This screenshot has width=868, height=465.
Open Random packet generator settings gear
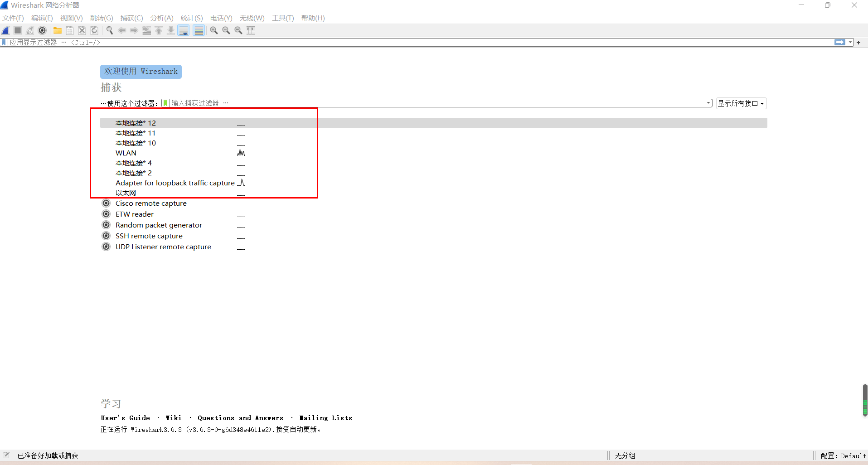[106, 225]
